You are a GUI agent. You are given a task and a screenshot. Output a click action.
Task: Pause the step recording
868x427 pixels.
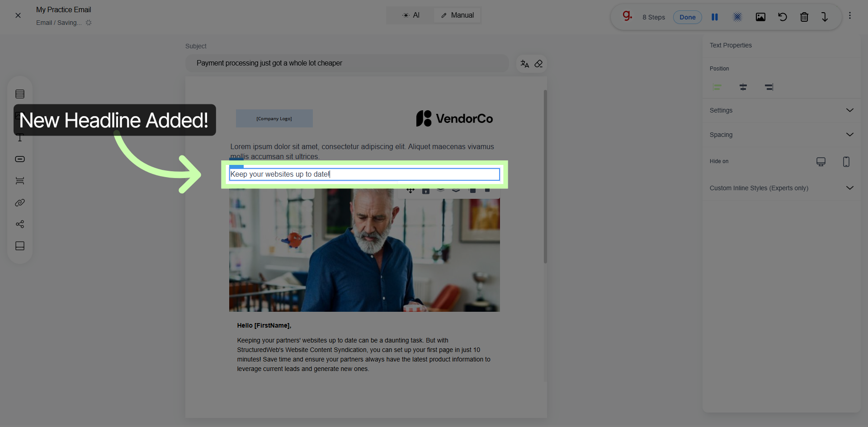coord(715,17)
